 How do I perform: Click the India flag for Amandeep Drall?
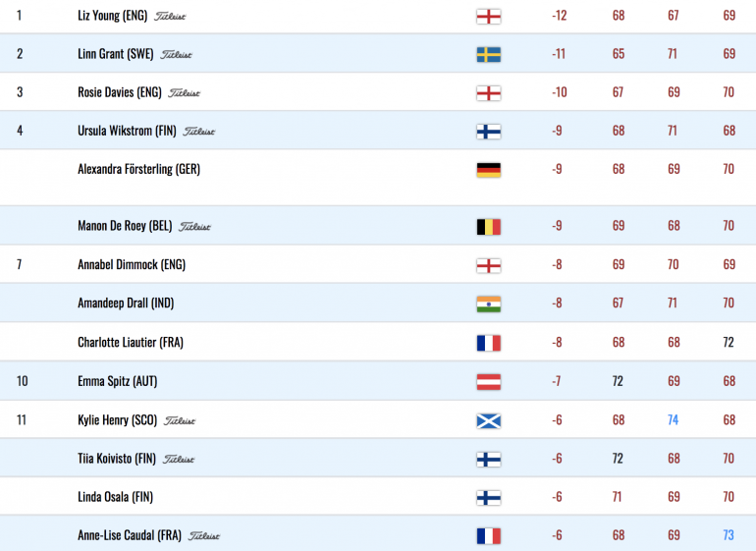488,303
